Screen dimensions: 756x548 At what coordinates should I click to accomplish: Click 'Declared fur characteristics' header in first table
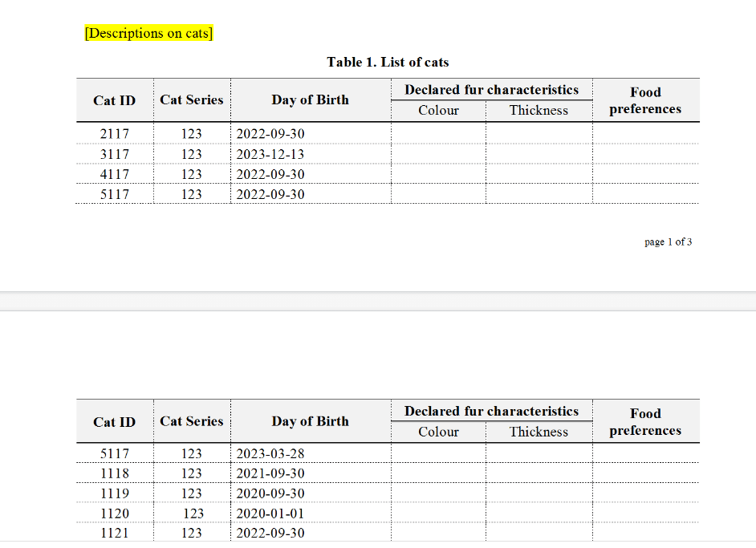[491, 90]
